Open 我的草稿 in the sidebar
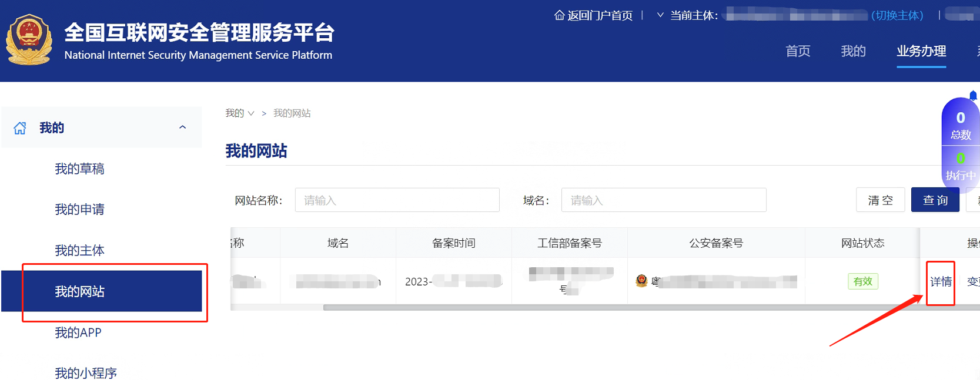This screenshot has width=980, height=380. (x=79, y=169)
